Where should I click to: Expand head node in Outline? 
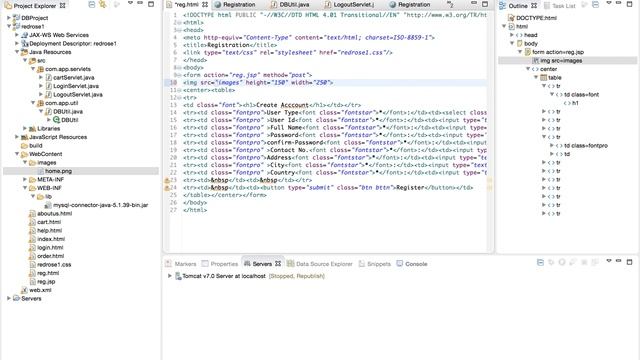[x=511, y=35]
